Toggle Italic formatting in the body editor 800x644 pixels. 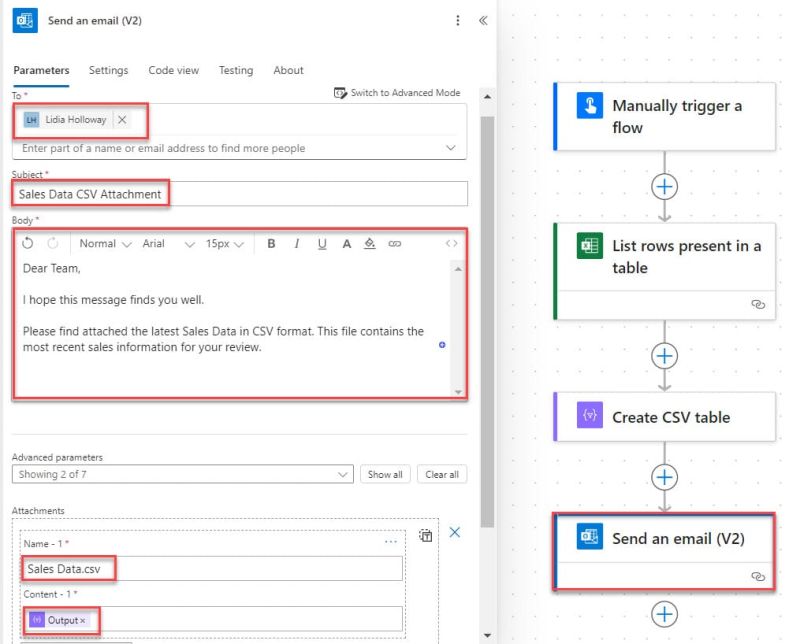click(296, 243)
